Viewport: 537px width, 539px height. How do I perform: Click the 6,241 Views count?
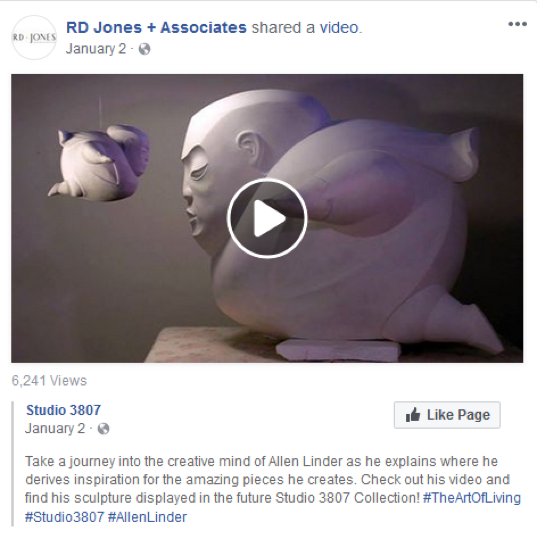point(49,381)
